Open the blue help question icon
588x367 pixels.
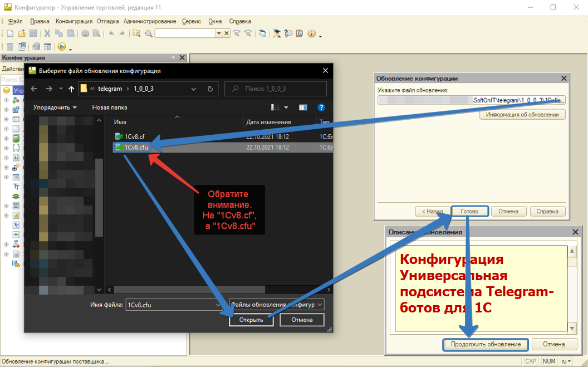tap(321, 107)
